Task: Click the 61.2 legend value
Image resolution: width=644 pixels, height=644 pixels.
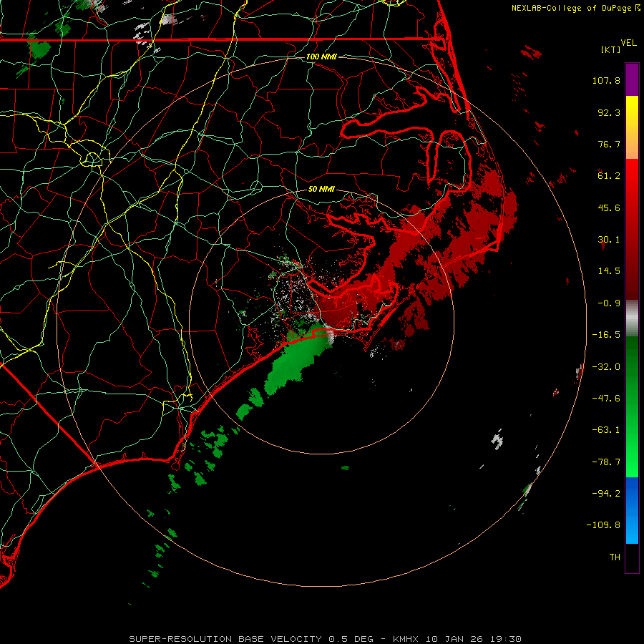Action: 609,176
